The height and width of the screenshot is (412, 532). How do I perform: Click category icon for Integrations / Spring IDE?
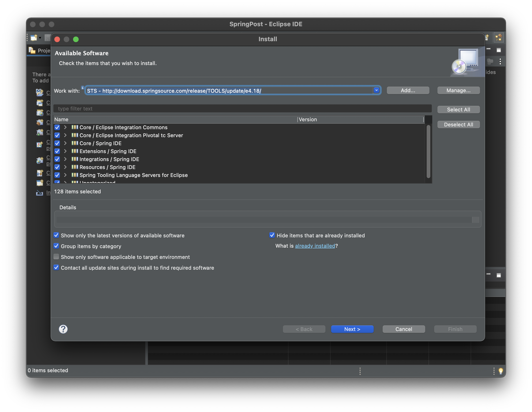click(x=75, y=159)
